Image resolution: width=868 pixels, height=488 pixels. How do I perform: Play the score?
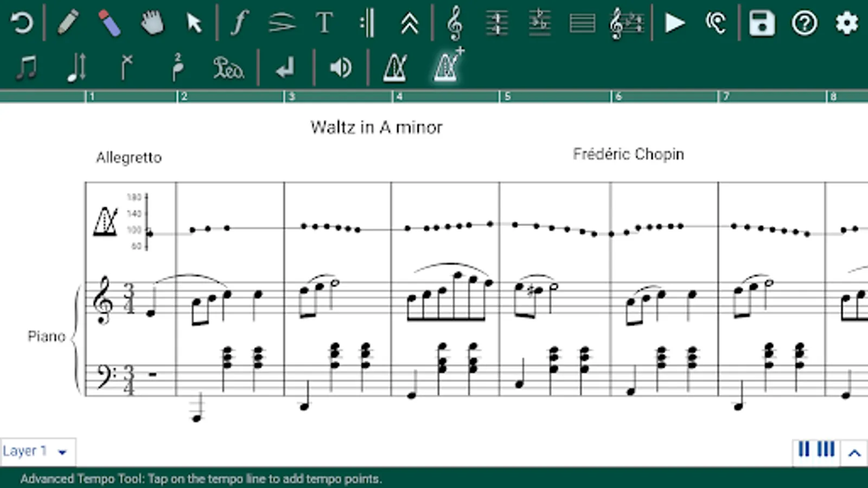pos(675,23)
